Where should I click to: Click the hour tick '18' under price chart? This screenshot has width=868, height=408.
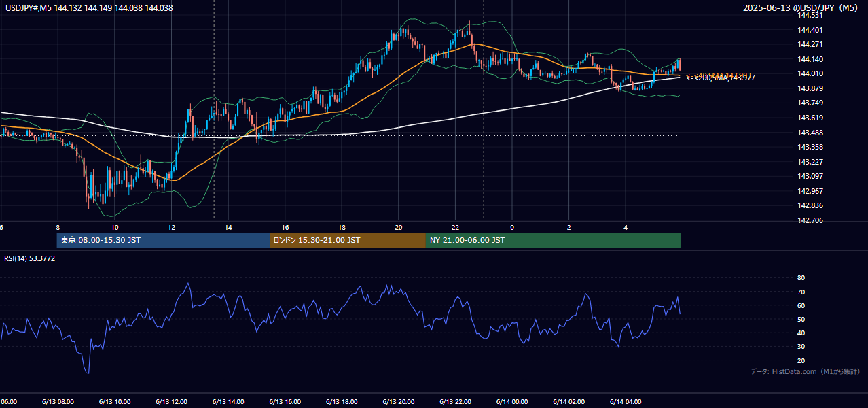click(342, 228)
